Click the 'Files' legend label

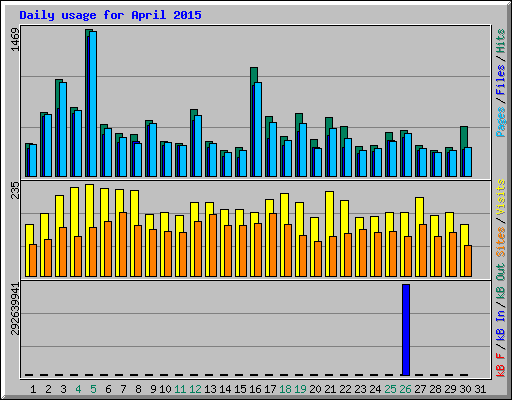pyautogui.click(x=500, y=80)
